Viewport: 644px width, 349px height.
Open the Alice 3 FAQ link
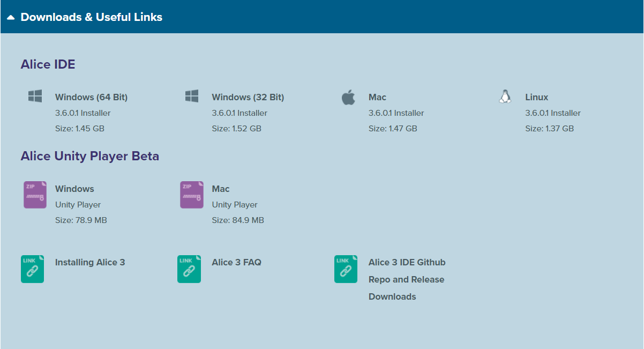click(236, 262)
